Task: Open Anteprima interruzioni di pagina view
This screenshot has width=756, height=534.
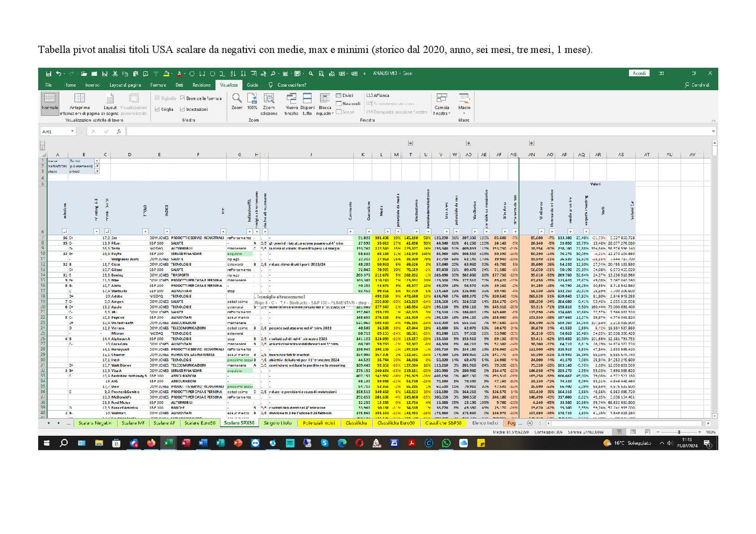Action: coord(80,104)
